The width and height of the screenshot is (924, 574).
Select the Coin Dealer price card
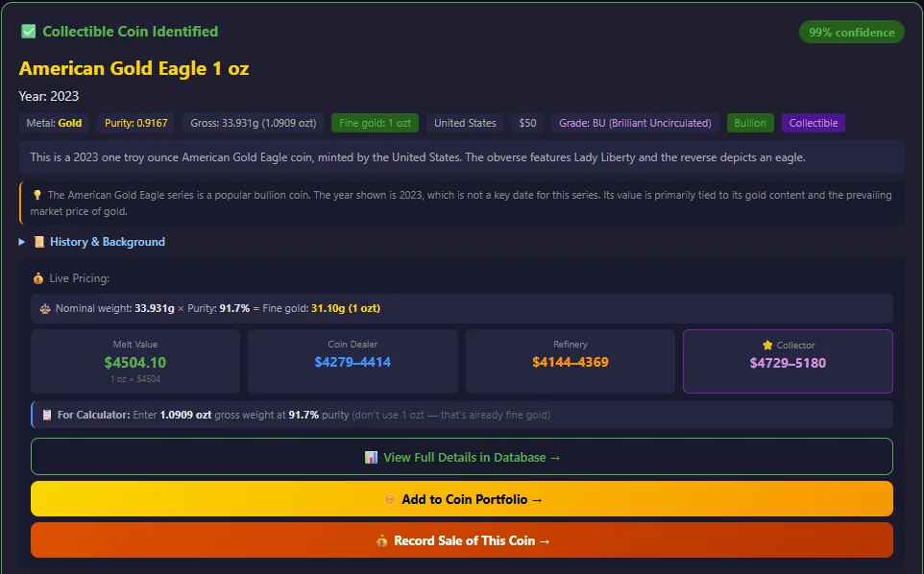[353, 361]
